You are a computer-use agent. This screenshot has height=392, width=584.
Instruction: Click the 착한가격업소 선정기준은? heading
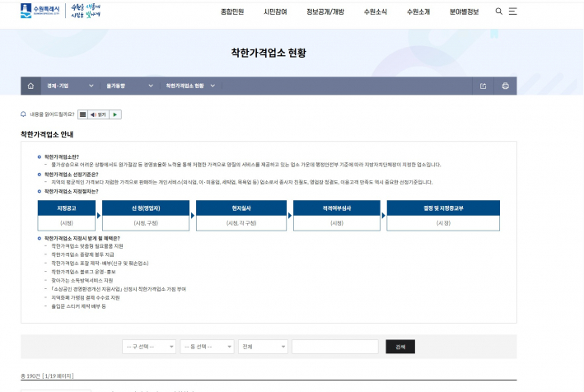pyautogui.click(x=72, y=175)
